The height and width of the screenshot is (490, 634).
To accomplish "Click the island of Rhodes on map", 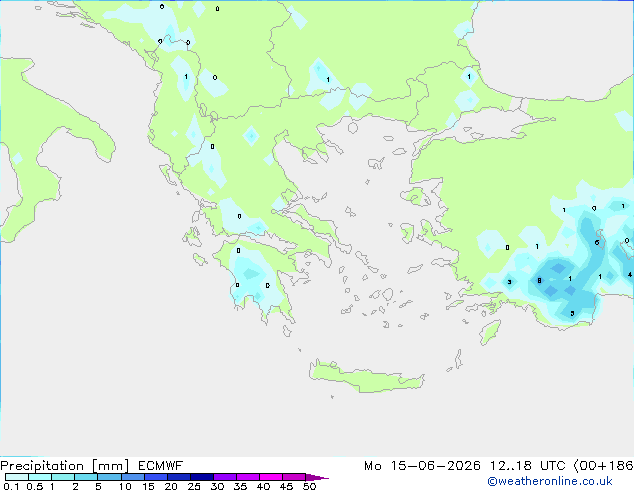I will tap(490, 332).
